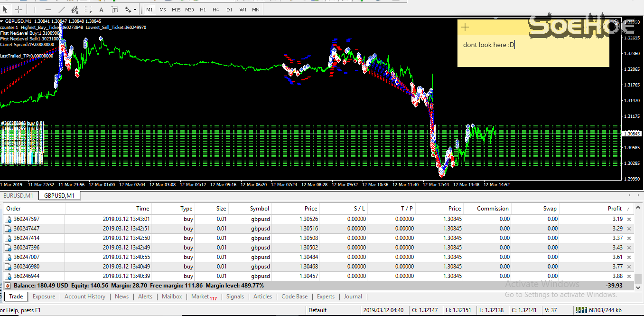
Task: Select the Text annotation tool
Action: click(101, 9)
